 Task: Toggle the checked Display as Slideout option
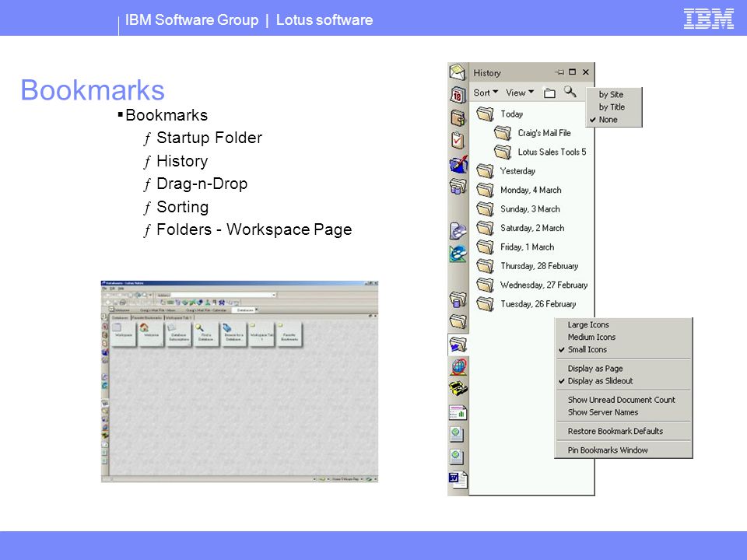(x=623, y=380)
